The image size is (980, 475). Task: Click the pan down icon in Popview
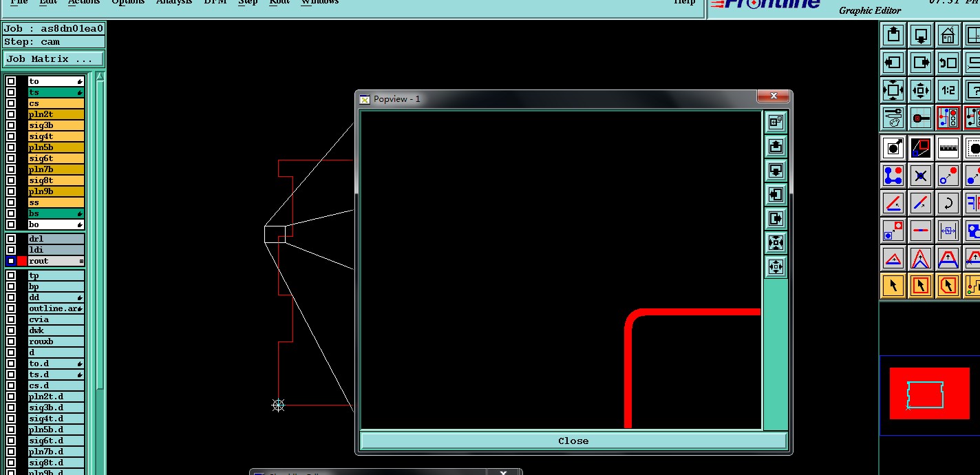776,171
